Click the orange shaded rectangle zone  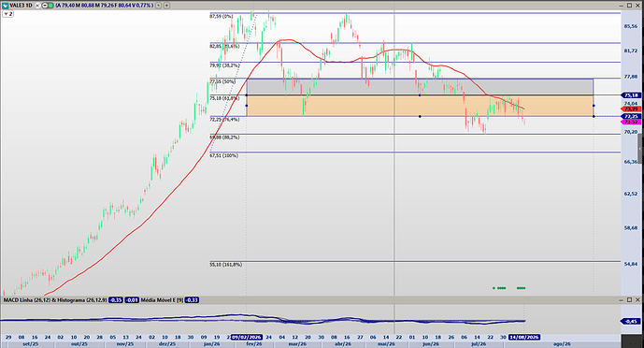(x=420, y=106)
